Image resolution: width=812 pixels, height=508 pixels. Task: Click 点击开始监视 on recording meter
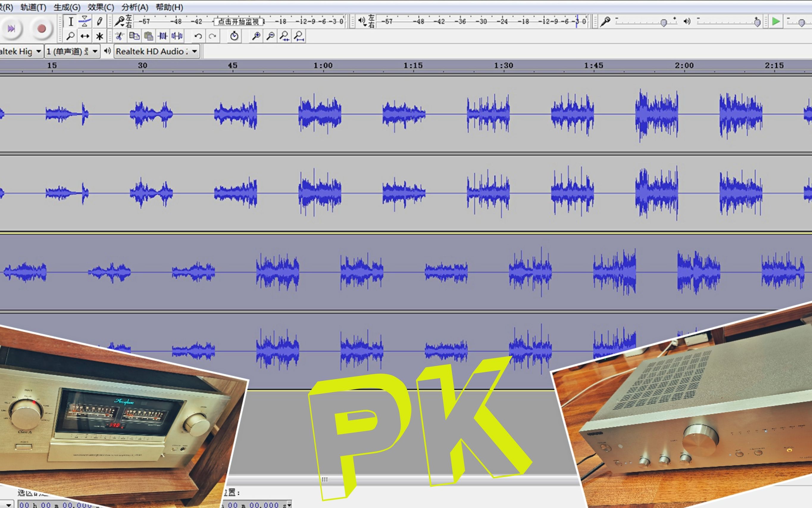coord(238,22)
